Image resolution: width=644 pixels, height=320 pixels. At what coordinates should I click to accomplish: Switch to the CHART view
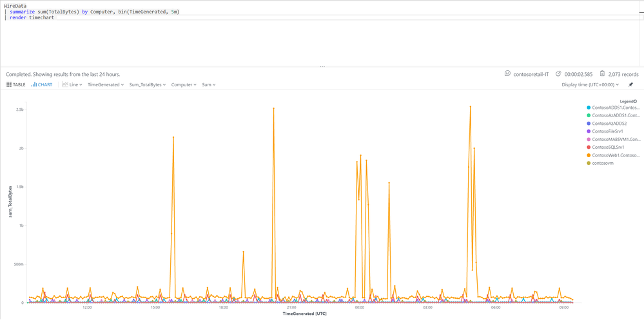[x=42, y=84]
